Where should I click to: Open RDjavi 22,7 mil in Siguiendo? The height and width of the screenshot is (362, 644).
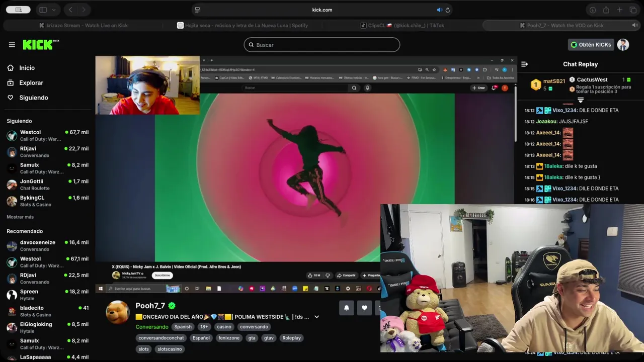tap(47, 152)
